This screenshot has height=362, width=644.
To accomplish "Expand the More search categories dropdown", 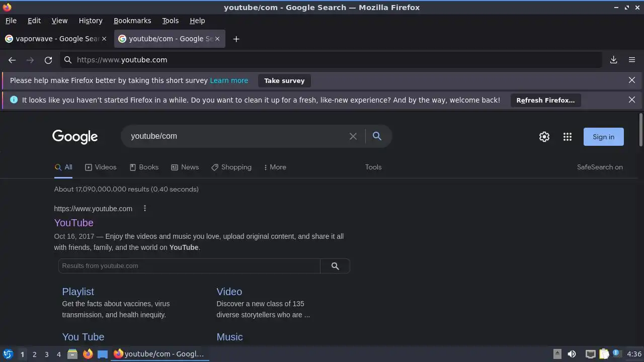I will click(275, 167).
